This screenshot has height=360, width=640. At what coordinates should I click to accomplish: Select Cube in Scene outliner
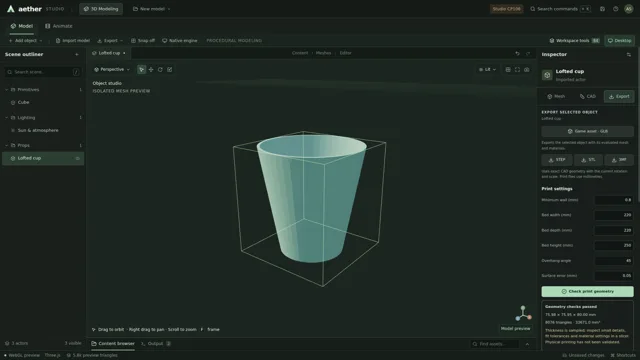pyautogui.click(x=43, y=102)
